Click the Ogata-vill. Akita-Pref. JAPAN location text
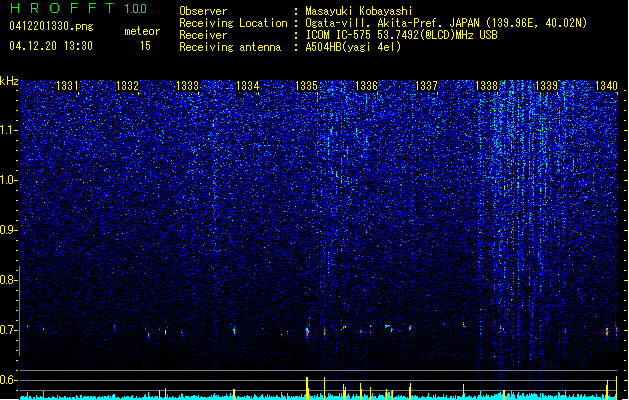Image resolution: width=629 pixels, height=400 pixels. click(x=392, y=23)
